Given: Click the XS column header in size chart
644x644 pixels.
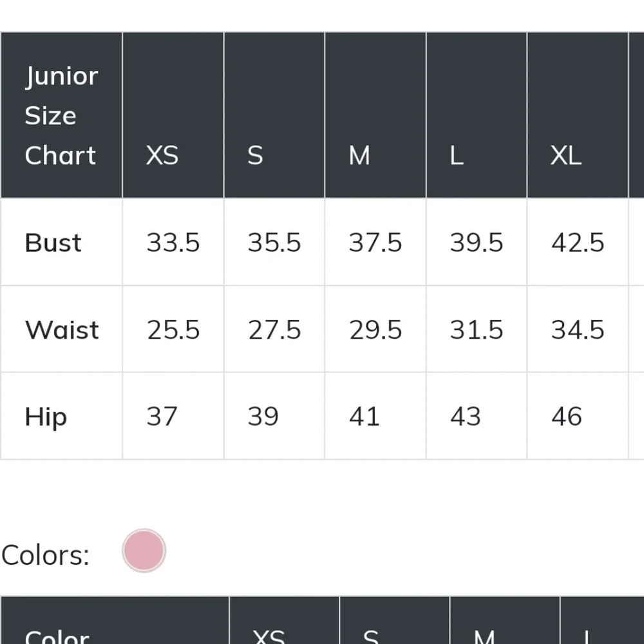Looking at the screenshot, I should 173,115.
